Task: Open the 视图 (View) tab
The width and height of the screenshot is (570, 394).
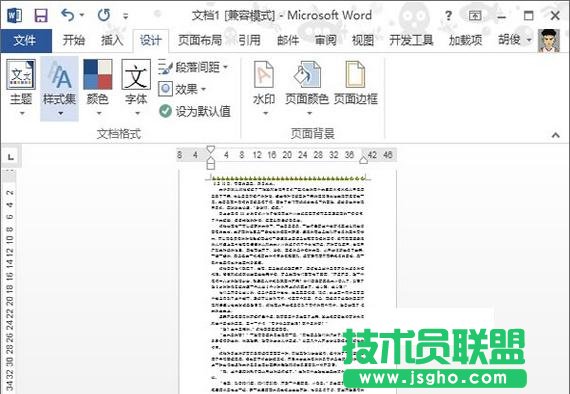Action: pos(363,40)
